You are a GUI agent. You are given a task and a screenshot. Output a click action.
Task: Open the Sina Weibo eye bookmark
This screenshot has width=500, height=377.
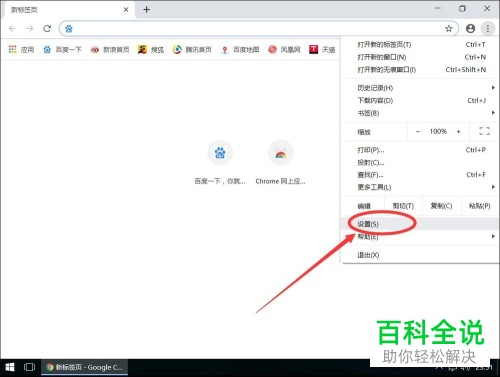tap(110, 50)
